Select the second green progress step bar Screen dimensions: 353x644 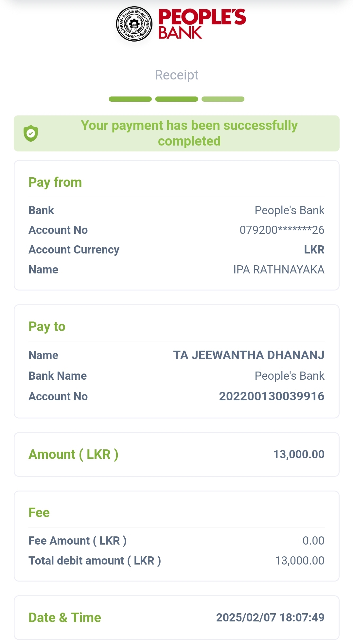point(177,99)
